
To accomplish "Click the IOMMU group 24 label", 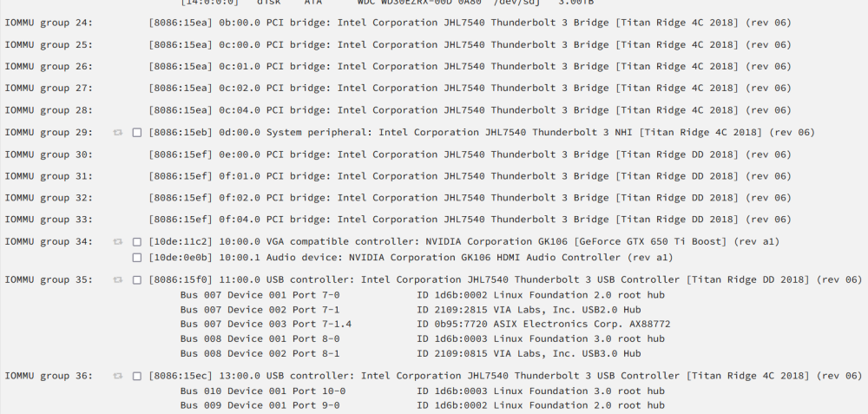I will pos(49,23).
